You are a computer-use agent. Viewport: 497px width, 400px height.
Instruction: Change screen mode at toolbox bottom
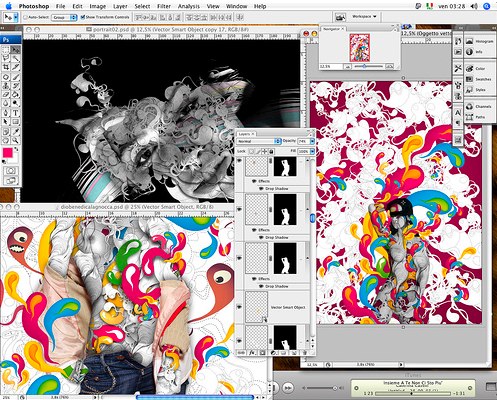(x=11, y=180)
